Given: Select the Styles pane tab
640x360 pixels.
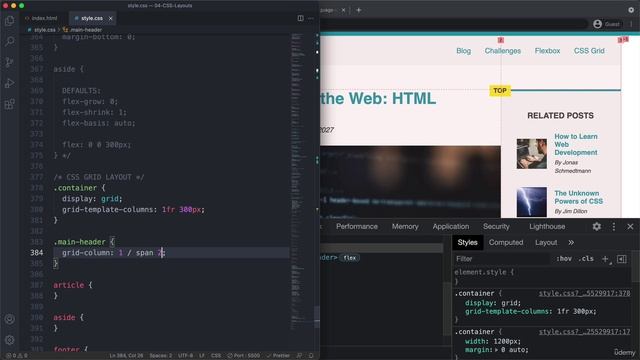Looking at the screenshot, I should (467, 242).
